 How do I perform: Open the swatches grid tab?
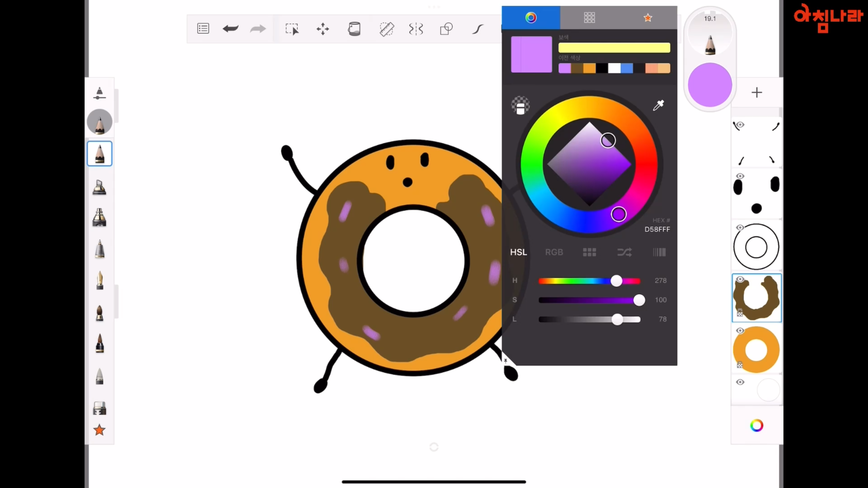point(589,17)
